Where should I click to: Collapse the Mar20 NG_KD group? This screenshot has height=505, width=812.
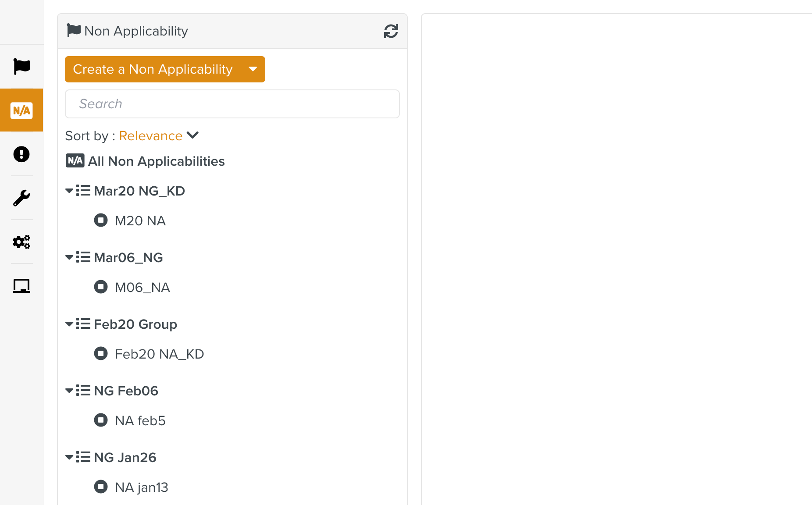pos(69,191)
